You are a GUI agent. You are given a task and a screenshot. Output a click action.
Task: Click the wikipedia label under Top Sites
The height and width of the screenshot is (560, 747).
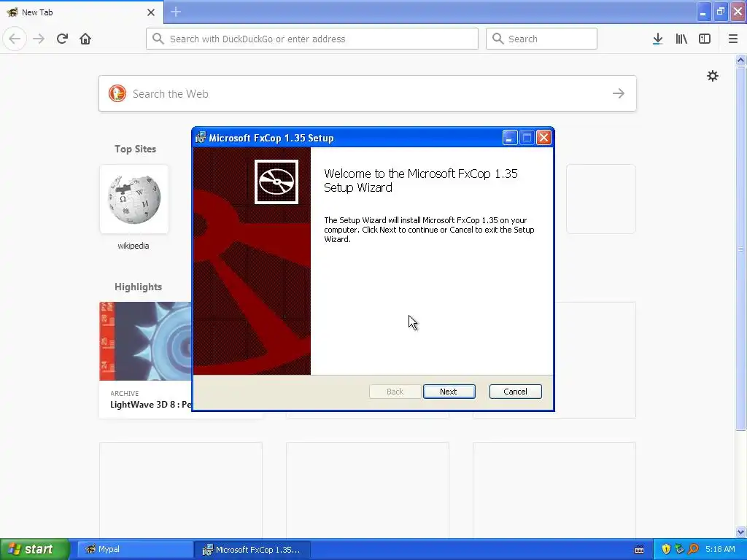133,246
